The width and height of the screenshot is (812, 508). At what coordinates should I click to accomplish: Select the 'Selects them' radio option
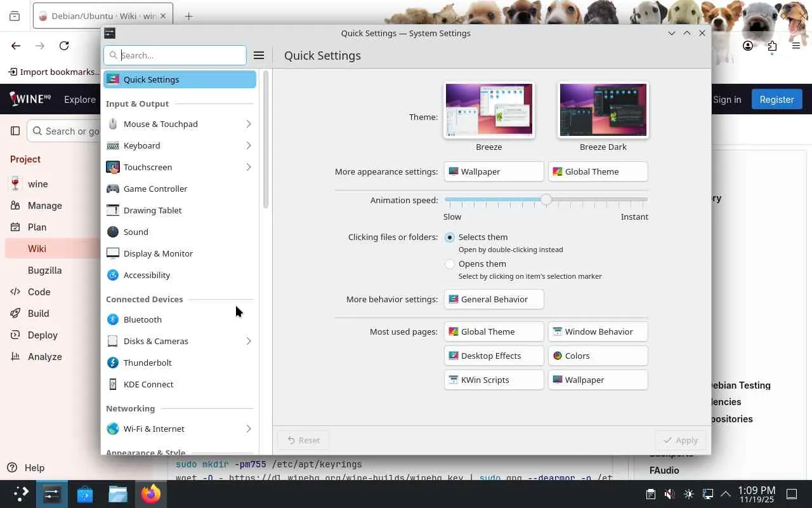tap(450, 237)
